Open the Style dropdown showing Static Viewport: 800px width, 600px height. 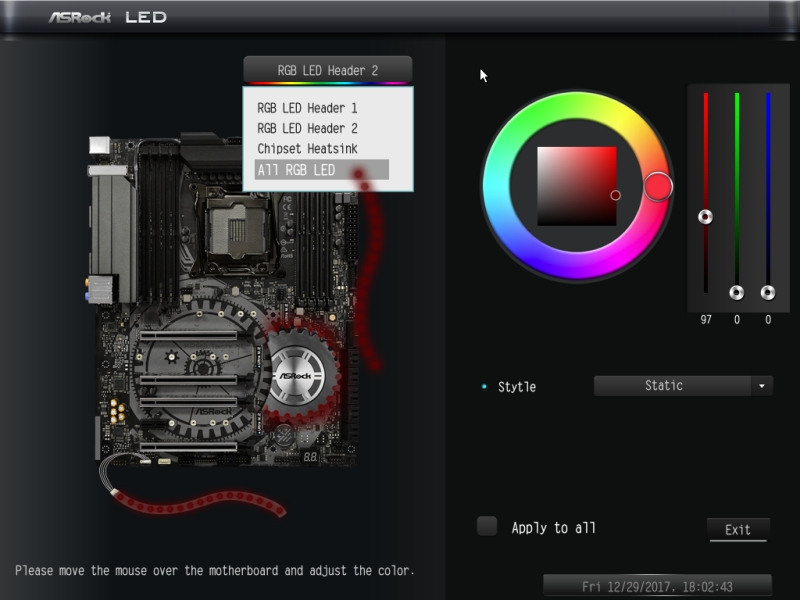683,386
